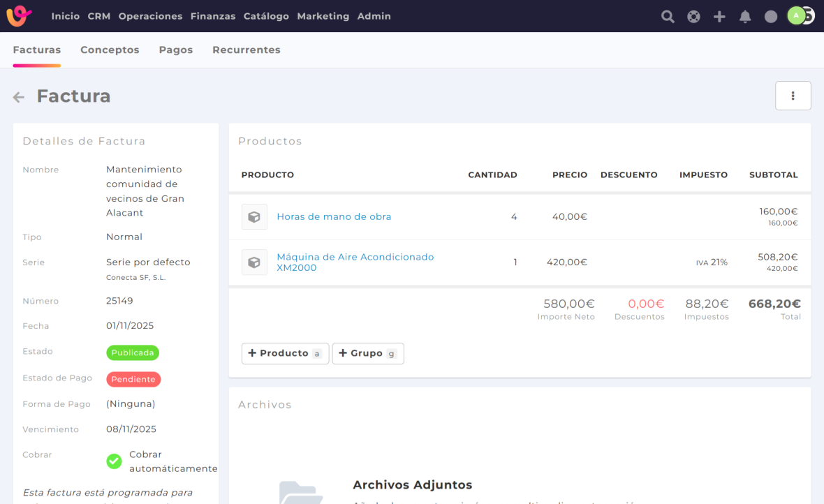Click the help lifebuoy icon
The width and height of the screenshot is (824, 504).
tap(693, 17)
